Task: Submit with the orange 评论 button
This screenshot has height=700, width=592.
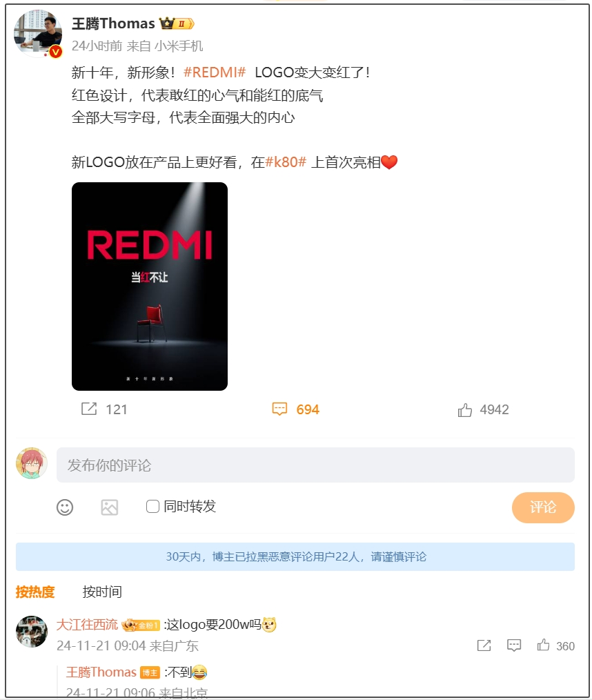Action: point(543,507)
